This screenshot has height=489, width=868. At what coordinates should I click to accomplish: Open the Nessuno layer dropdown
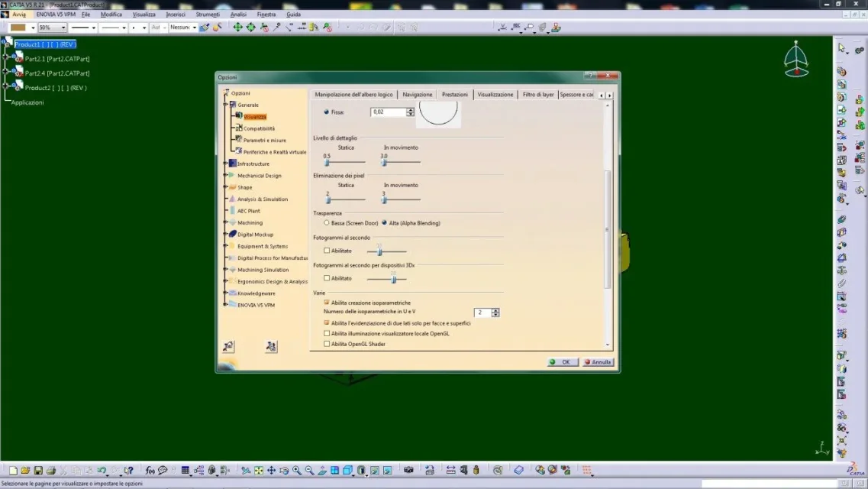[x=195, y=28]
